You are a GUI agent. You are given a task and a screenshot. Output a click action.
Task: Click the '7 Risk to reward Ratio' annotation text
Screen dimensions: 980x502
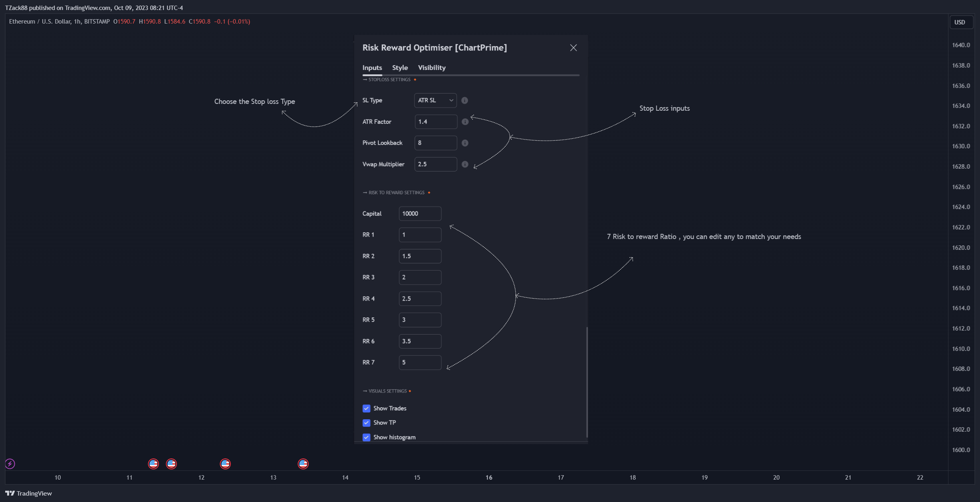(x=704, y=237)
